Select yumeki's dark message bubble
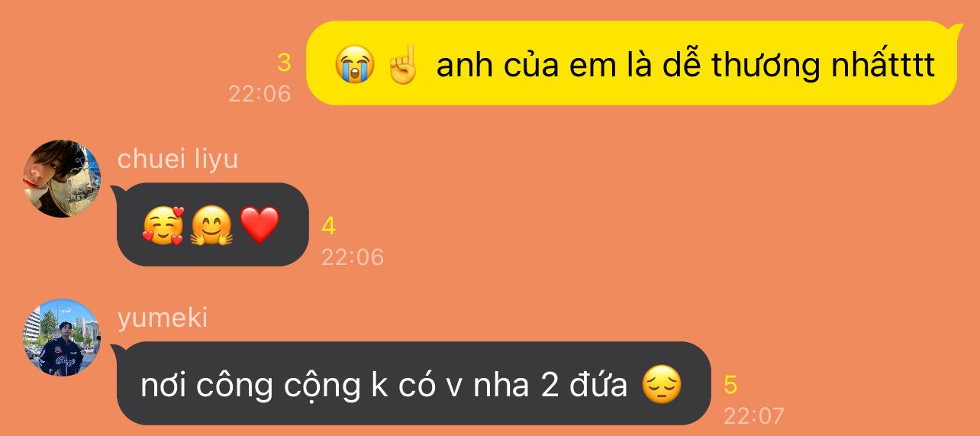 pyautogui.click(x=412, y=383)
